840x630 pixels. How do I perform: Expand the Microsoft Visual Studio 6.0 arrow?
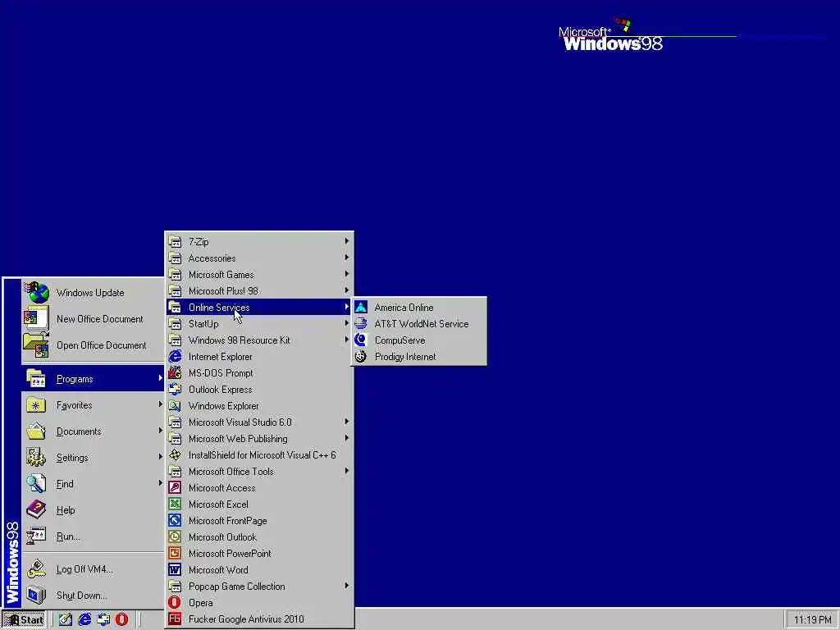click(x=347, y=422)
